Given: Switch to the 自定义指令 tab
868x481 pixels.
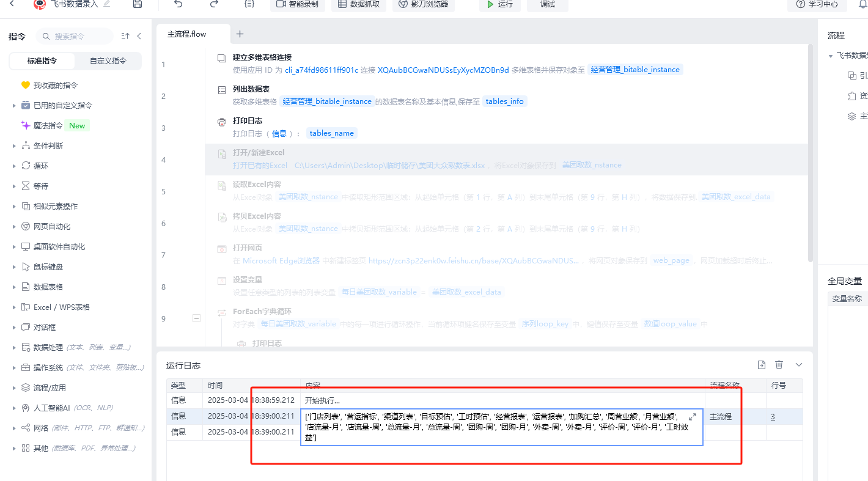Looking at the screenshot, I should 108,61.
